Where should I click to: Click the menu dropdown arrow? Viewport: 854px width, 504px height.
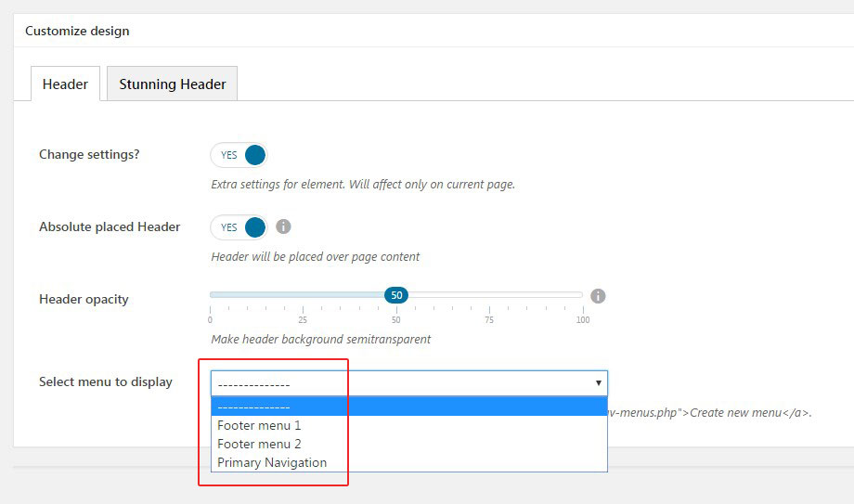click(598, 383)
